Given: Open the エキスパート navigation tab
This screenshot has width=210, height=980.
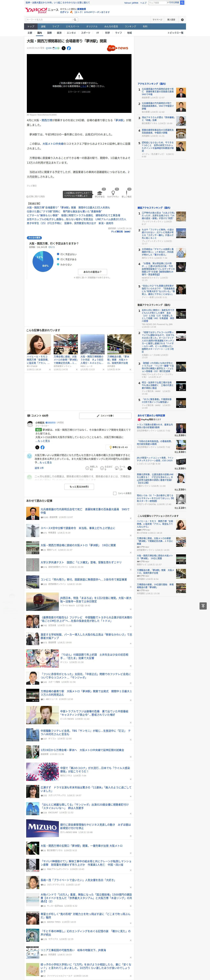Looking at the screenshot, I should (x=72, y=27).
